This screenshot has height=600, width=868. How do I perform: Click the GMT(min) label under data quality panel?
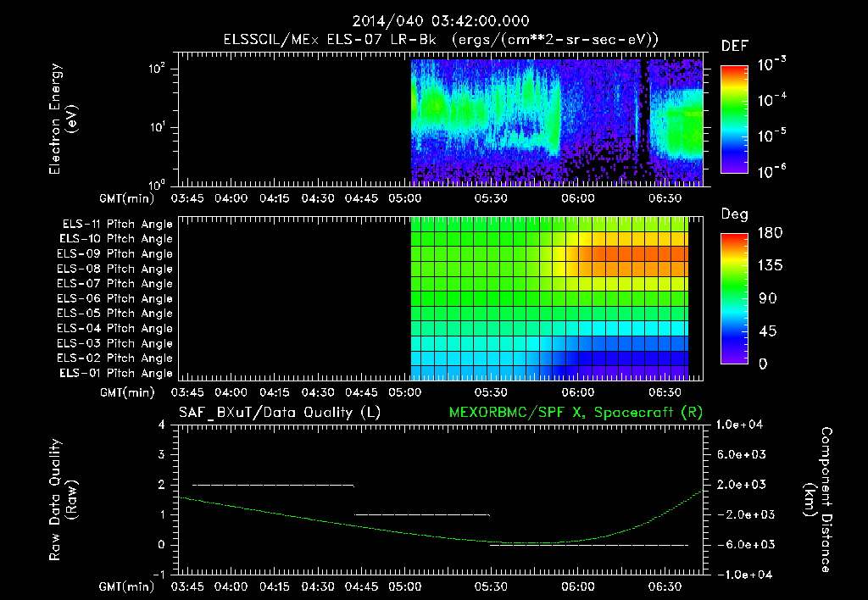[127, 586]
